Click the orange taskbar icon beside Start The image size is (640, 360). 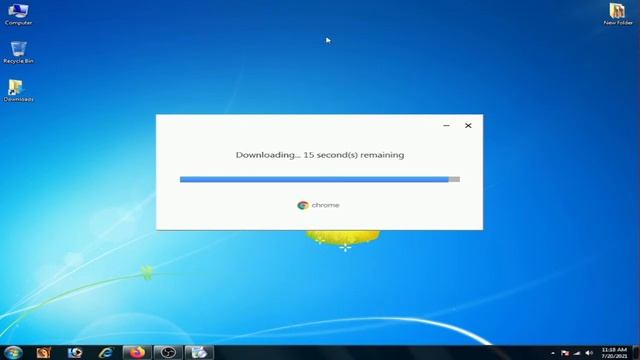(44, 353)
